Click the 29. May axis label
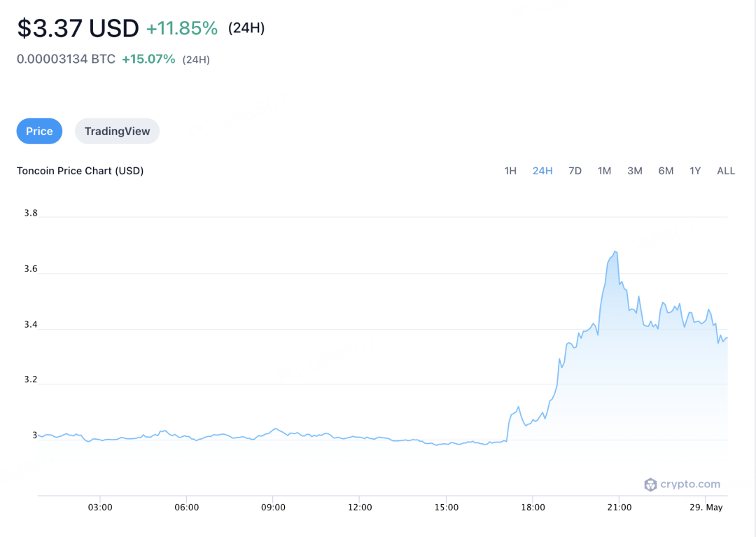Viewport: 756px width, 537px height. pos(706,507)
